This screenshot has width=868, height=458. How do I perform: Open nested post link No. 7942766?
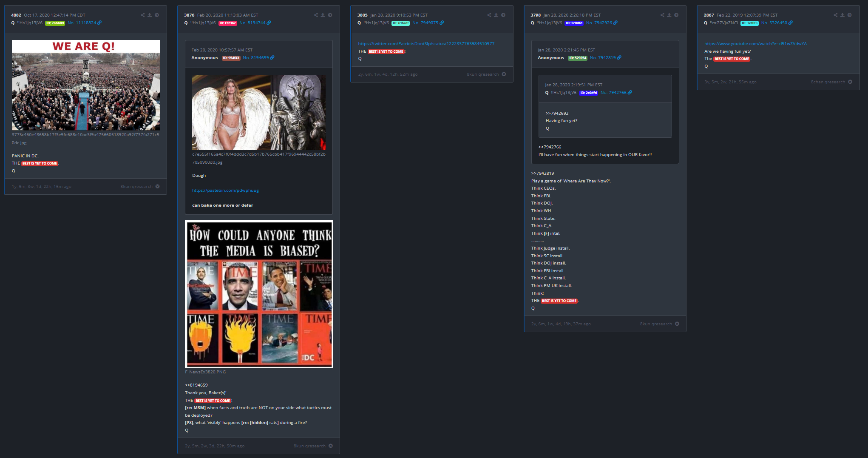pyautogui.click(x=613, y=93)
